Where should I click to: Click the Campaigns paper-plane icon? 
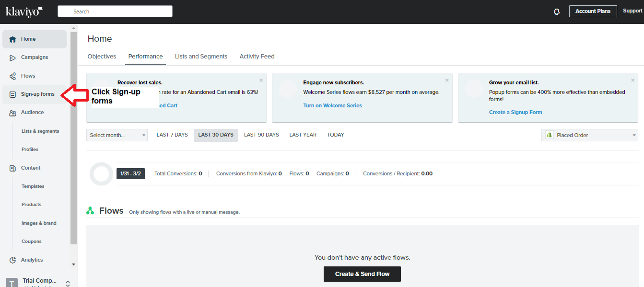(x=13, y=57)
